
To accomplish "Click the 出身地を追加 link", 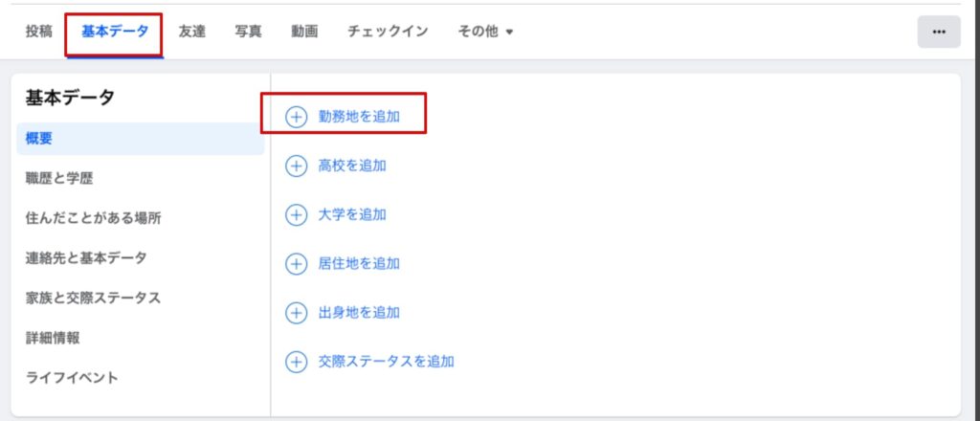I will (359, 312).
